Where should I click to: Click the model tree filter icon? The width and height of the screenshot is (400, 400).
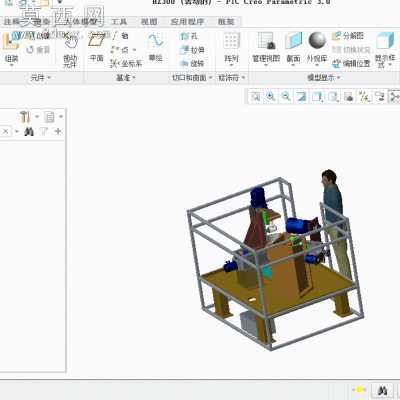click(x=44, y=132)
